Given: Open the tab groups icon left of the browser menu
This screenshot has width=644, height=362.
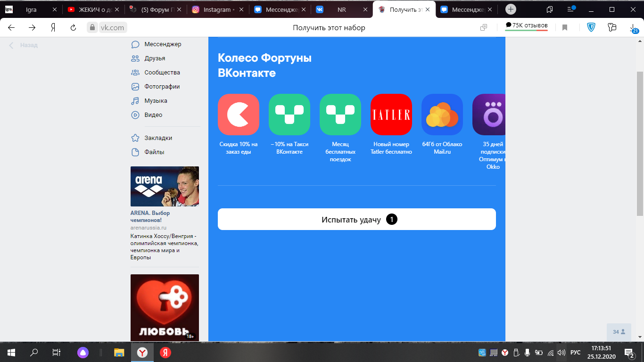Looking at the screenshot, I should pos(550,9).
